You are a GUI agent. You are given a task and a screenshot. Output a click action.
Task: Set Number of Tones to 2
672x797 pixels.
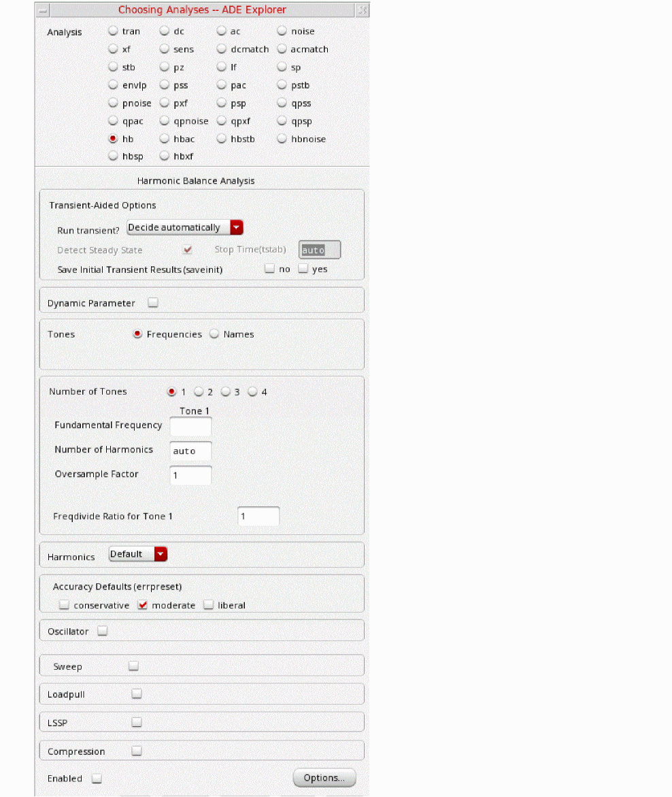coord(199,391)
